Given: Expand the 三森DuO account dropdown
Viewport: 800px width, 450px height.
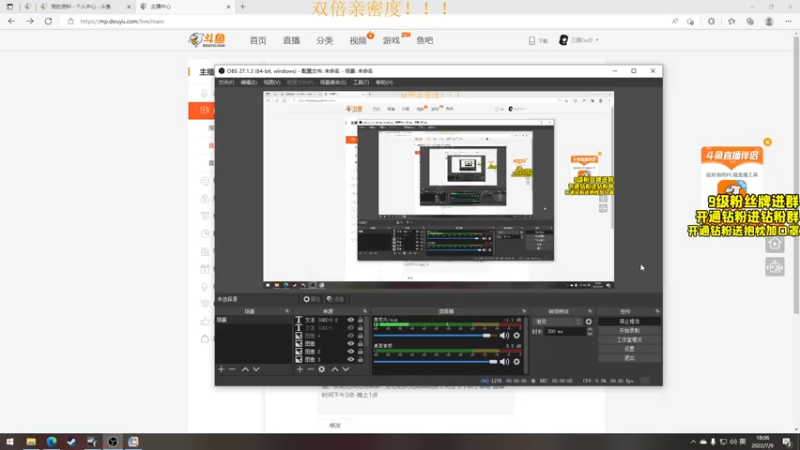Looking at the screenshot, I should (x=580, y=40).
